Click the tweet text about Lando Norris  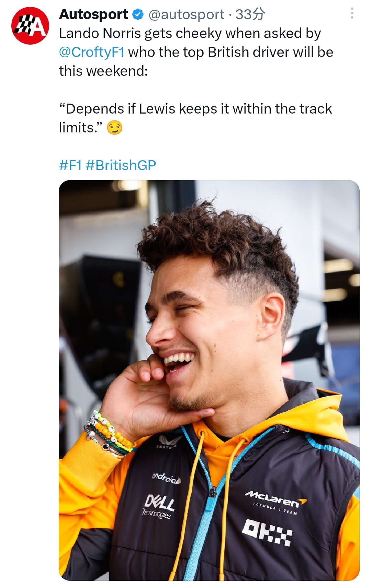click(x=196, y=52)
